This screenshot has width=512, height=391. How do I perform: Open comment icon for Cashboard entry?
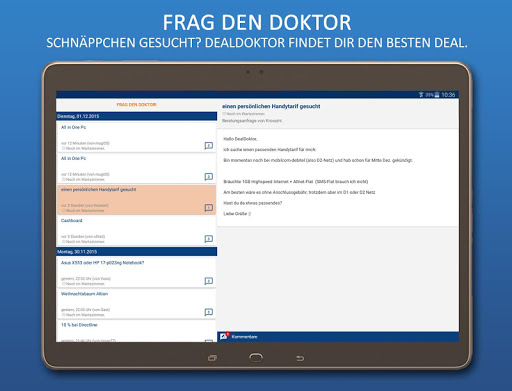pyautogui.click(x=209, y=239)
